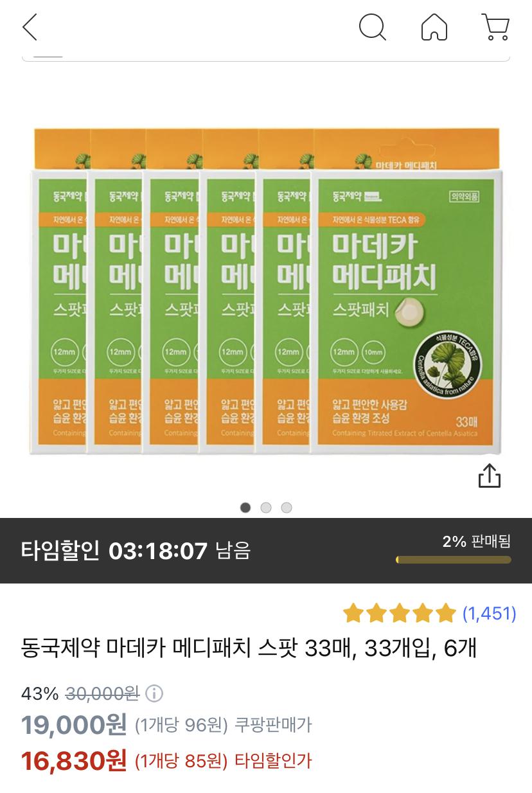This screenshot has height=793, width=532.
Task: Open the shopping cart icon
Action: click(x=495, y=27)
